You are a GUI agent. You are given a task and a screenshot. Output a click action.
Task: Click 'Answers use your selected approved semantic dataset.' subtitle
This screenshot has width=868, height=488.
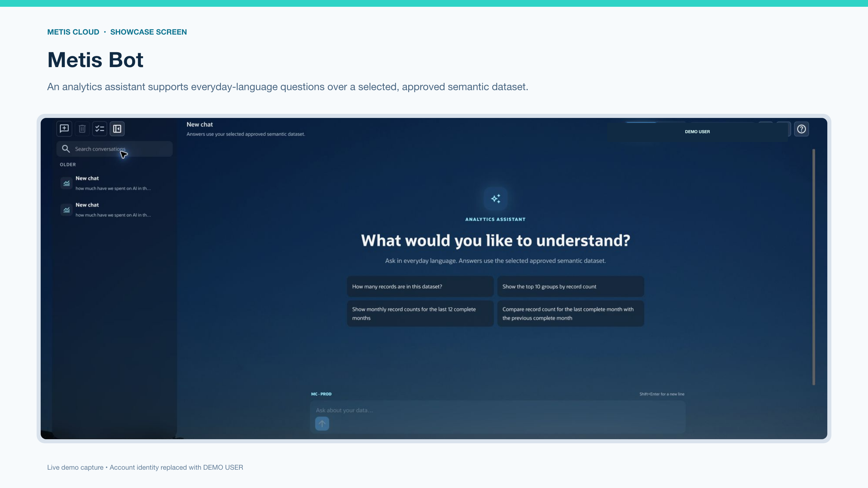[x=246, y=134]
